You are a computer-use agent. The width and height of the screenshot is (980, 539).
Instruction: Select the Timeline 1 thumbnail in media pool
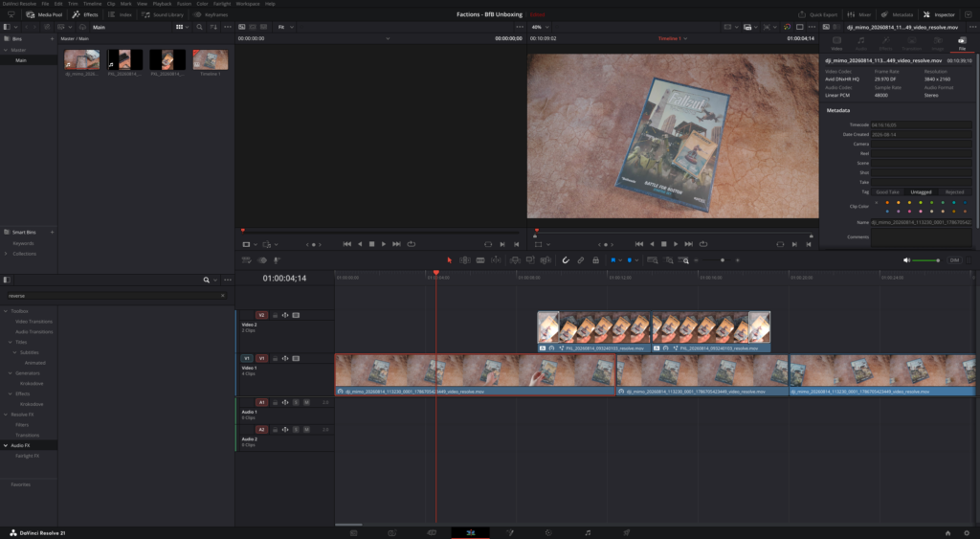tap(211, 59)
